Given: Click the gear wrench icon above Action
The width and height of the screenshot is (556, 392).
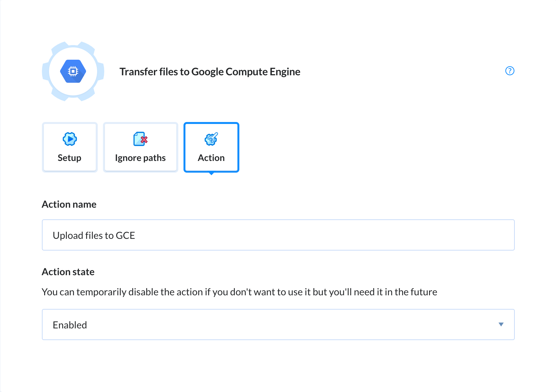Looking at the screenshot, I should tap(211, 139).
